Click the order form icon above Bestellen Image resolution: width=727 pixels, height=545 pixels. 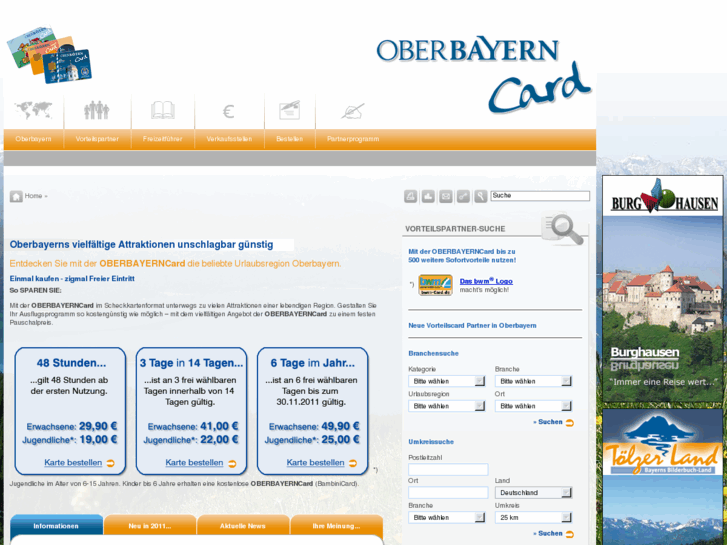pyautogui.click(x=289, y=110)
